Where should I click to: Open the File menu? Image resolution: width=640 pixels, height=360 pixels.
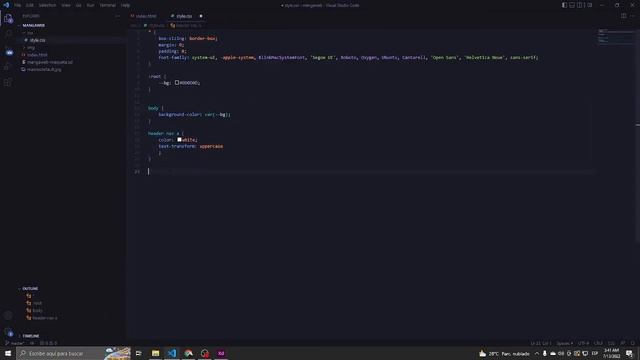18,5
